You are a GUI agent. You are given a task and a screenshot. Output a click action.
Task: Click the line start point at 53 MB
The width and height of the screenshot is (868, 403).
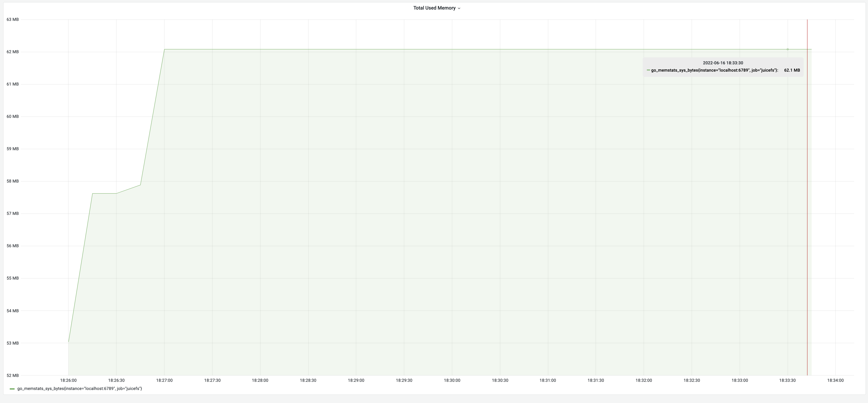[x=69, y=342]
